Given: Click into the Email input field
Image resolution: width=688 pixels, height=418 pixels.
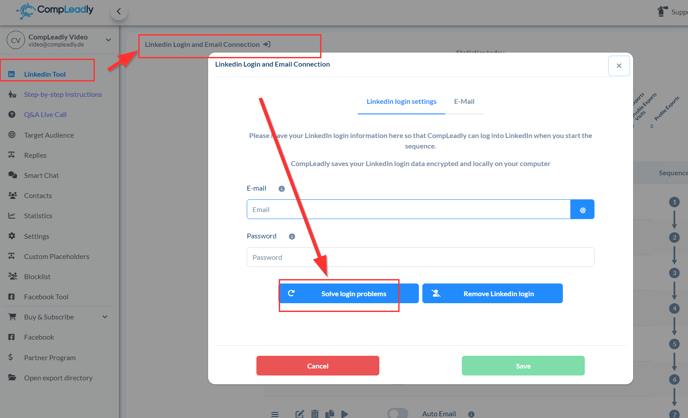Looking at the screenshot, I should click(408, 209).
